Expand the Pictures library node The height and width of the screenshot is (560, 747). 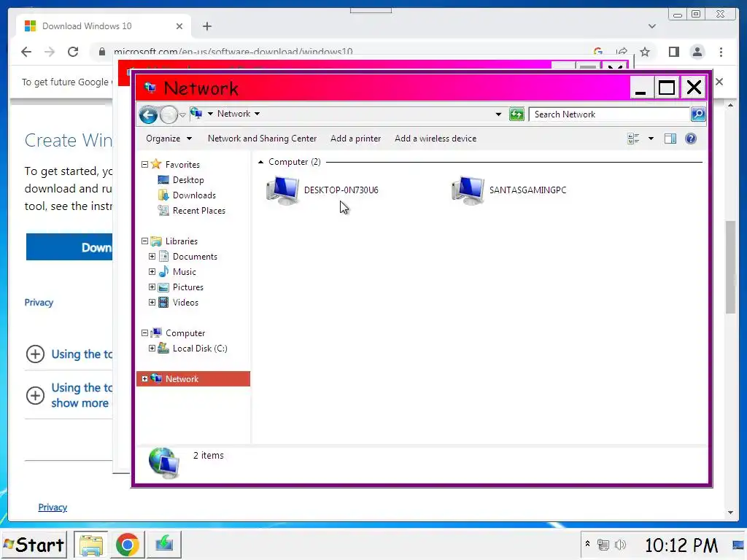coord(152,287)
